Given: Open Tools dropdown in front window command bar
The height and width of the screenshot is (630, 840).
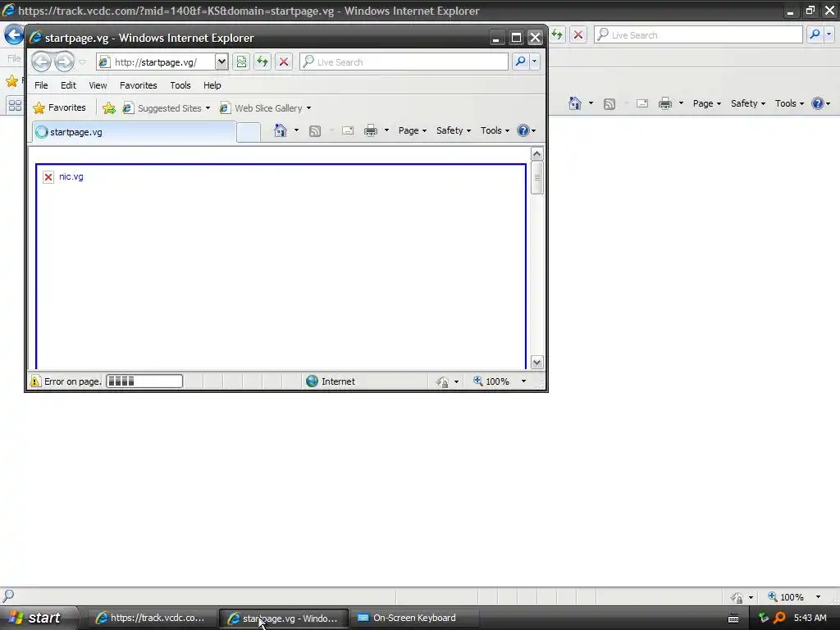Looking at the screenshot, I should (495, 130).
